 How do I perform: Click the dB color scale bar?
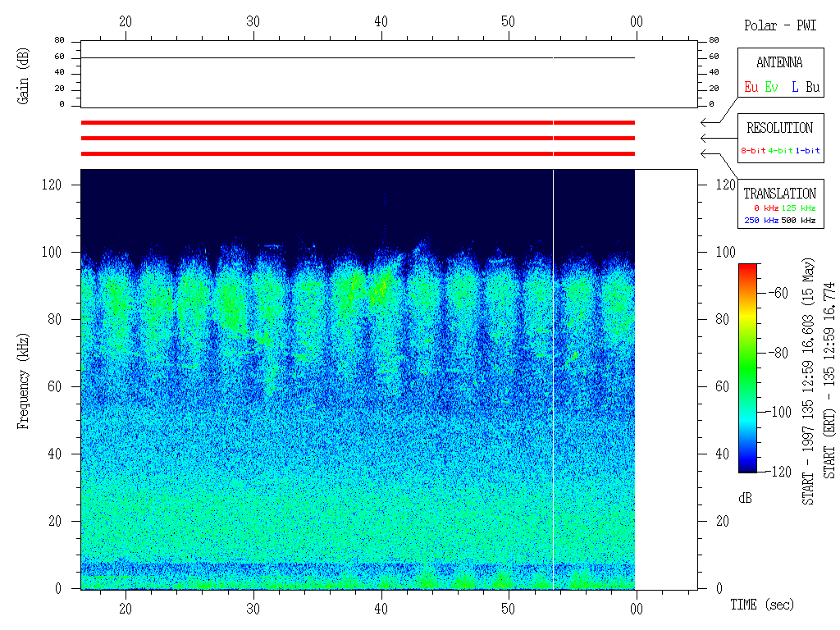pyautogui.click(x=748, y=367)
